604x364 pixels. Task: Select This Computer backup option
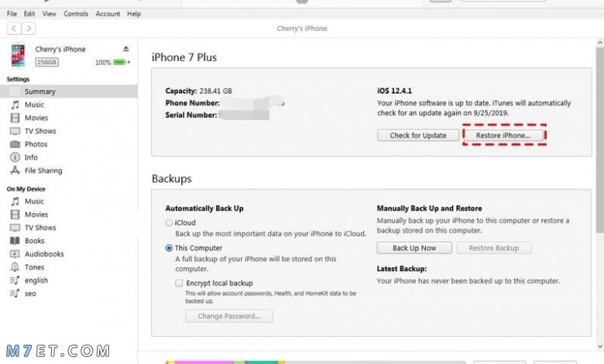169,248
